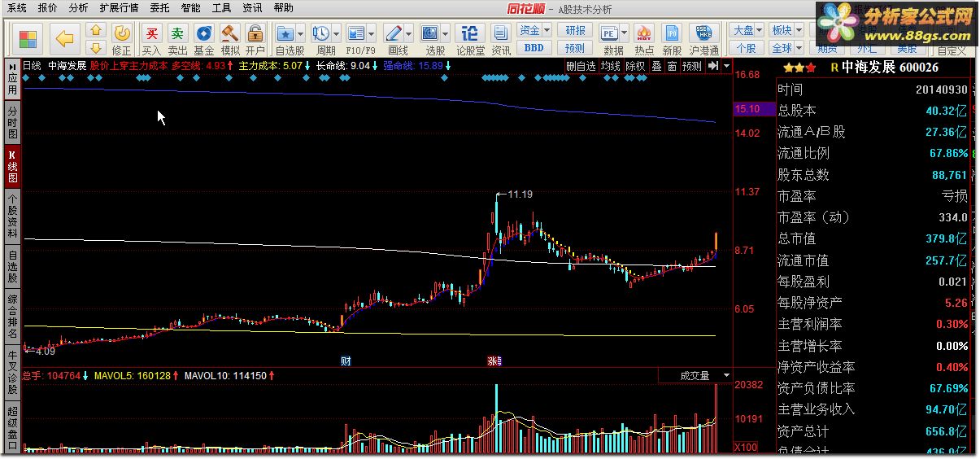980x459 pixels.
Task: Switch to 综合排名 side tab
Action: coord(13,317)
